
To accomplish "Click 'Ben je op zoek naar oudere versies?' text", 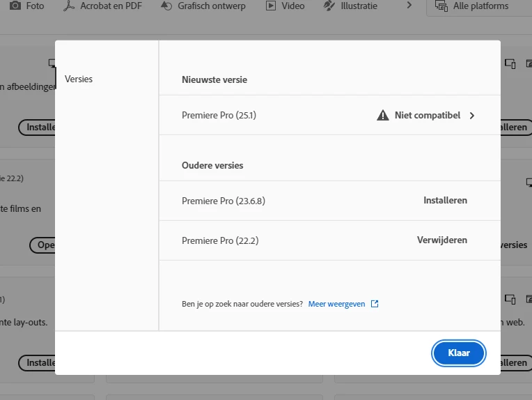I will click(x=242, y=304).
